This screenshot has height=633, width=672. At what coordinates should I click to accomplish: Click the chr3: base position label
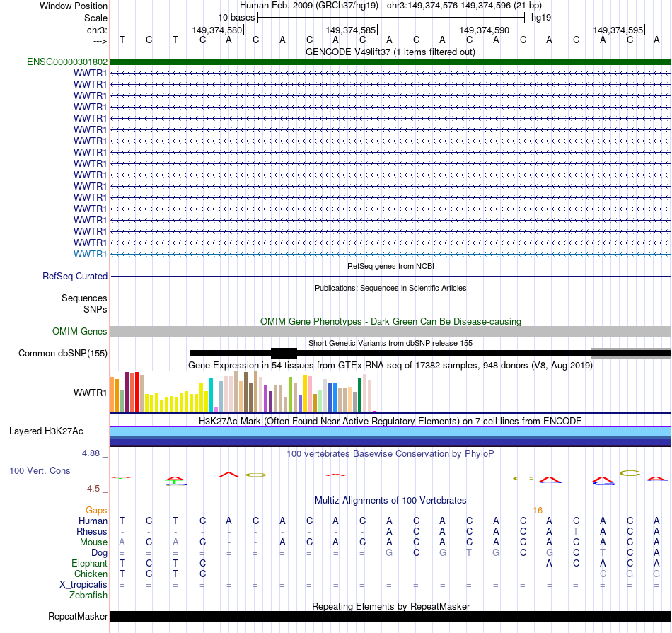pos(97,30)
